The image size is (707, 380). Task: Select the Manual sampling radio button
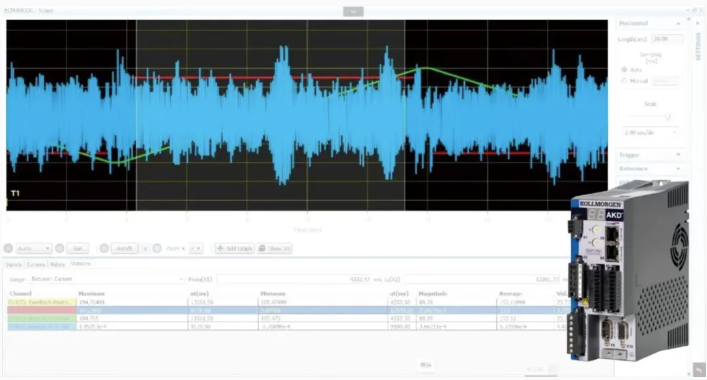click(x=624, y=81)
